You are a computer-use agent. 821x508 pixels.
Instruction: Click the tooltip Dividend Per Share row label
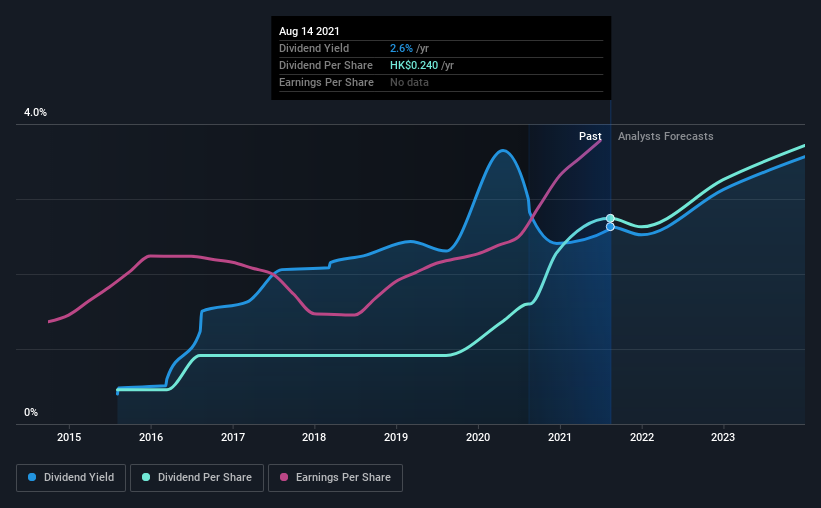pyautogui.click(x=326, y=65)
